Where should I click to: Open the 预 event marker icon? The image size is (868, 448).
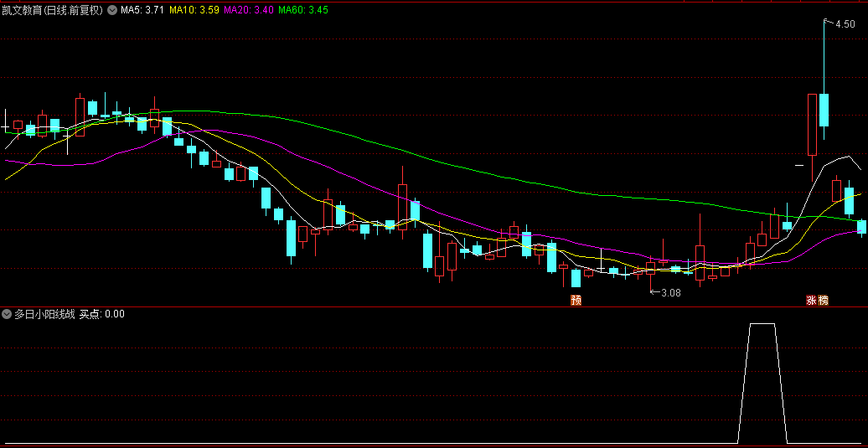(576, 301)
